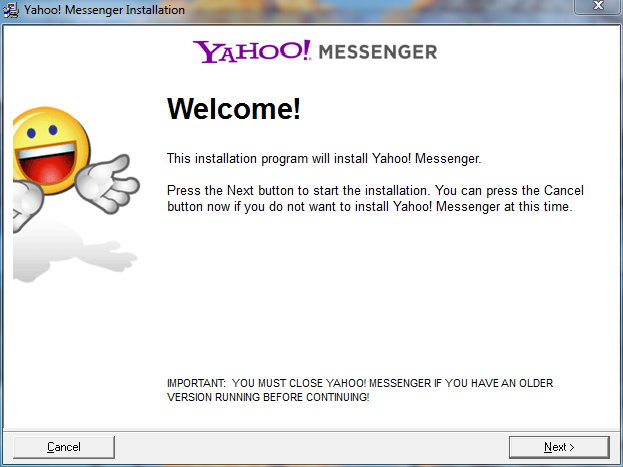Click the 'Press the Next button' paragraph
623x467 pixels.
[x=375, y=198]
